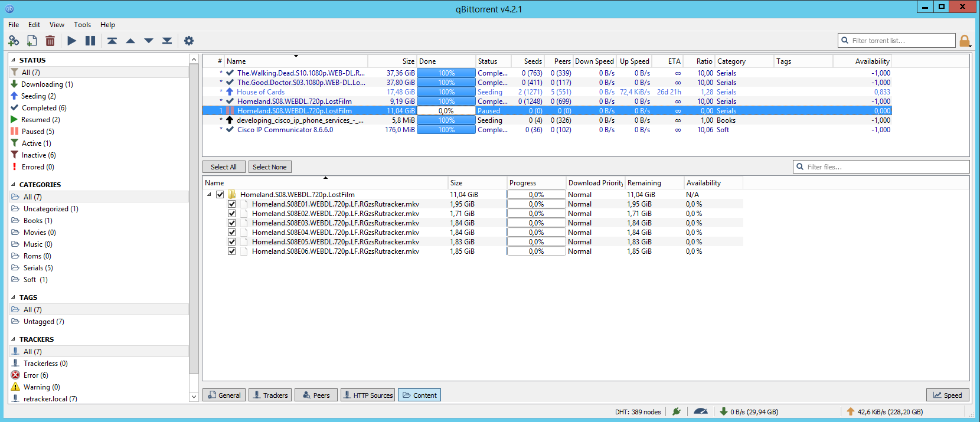Move torrent to bottom of queue icon
The height and width of the screenshot is (422, 980).
click(x=167, y=41)
